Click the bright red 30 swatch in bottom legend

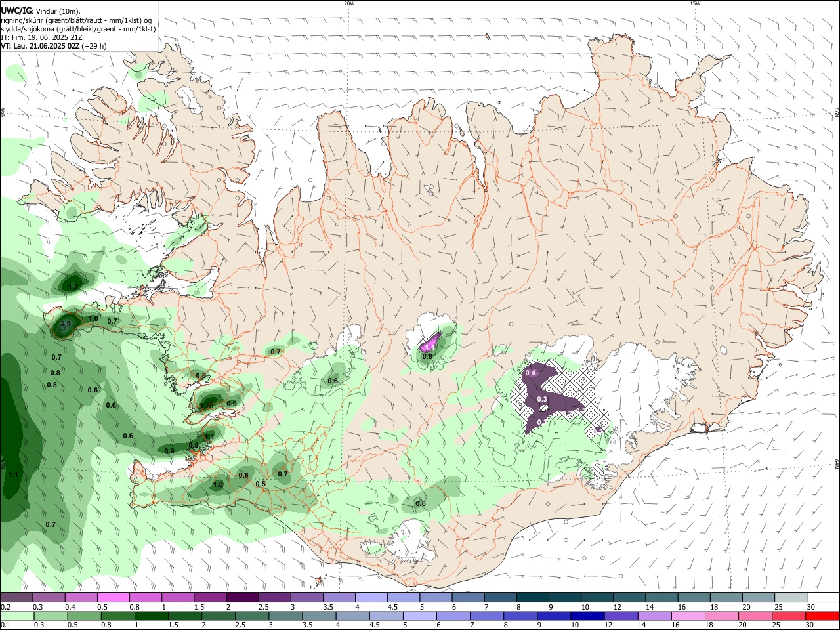tap(822, 616)
